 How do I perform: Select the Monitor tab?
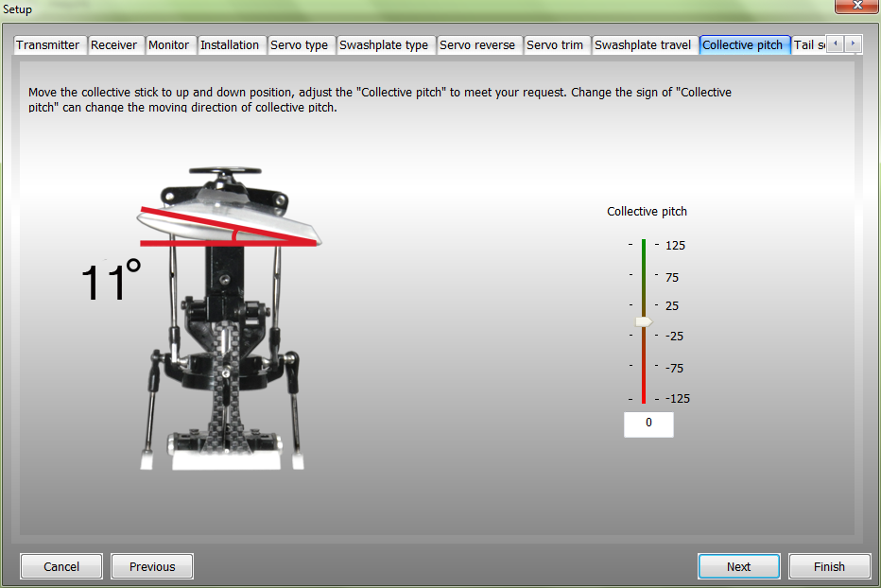pos(169,45)
